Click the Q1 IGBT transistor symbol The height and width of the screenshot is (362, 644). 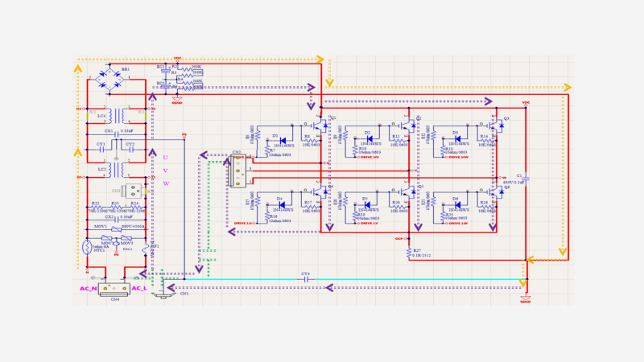(x=321, y=125)
